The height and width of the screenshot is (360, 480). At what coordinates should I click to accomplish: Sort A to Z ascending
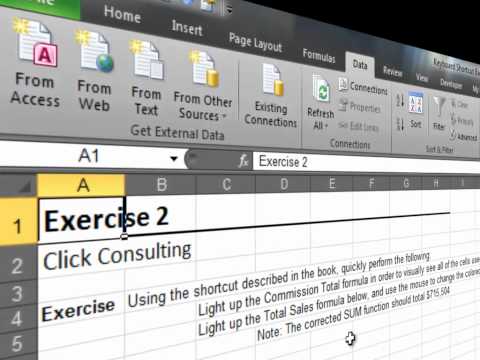click(400, 101)
